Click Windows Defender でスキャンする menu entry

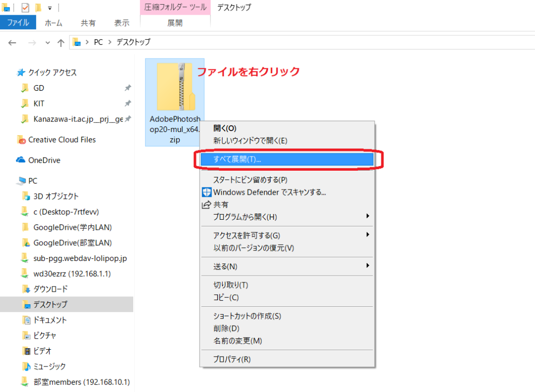click(269, 192)
